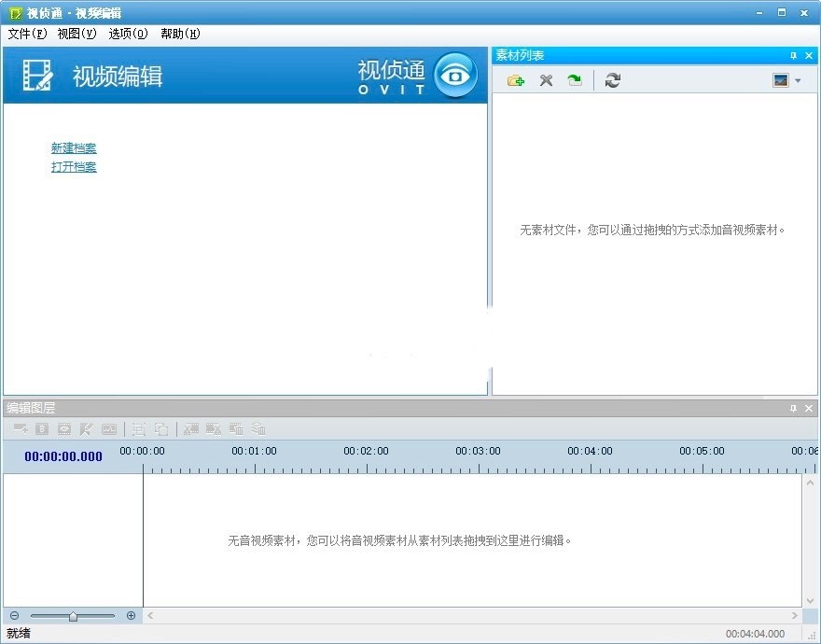Image resolution: width=821 pixels, height=644 pixels.
Task: Click the overlapping squares copy icon
Action: (161, 429)
